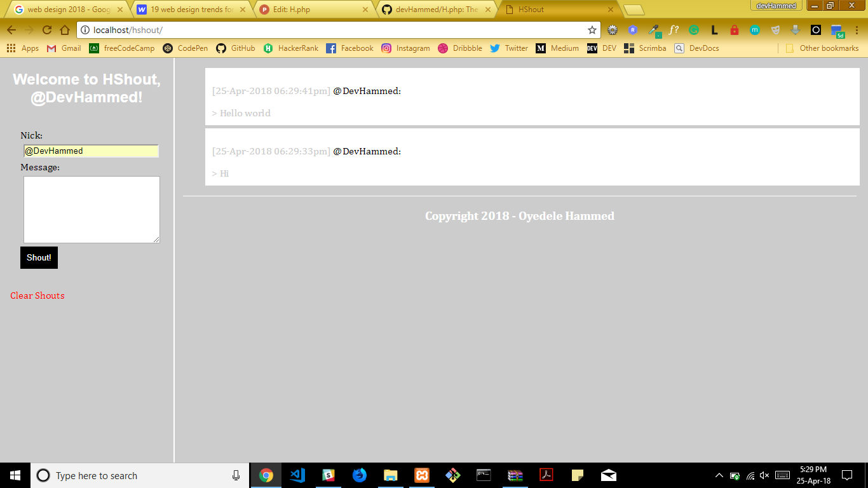Image resolution: width=868 pixels, height=488 pixels.
Task: Open the Instagram bookmark
Action: 406,48
